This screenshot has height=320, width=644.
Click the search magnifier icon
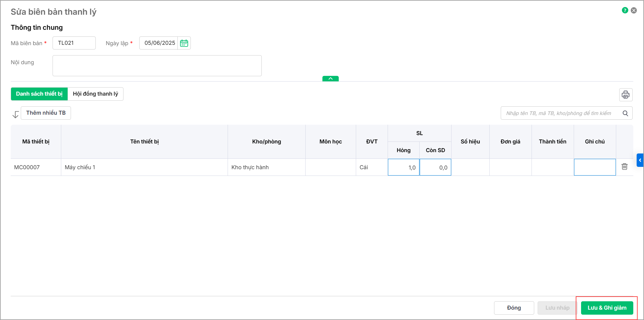click(625, 113)
